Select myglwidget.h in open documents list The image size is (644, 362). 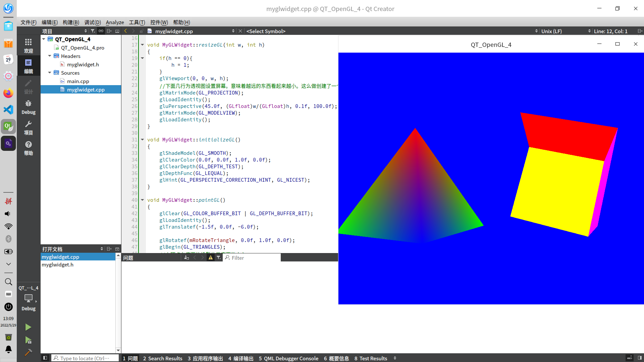click(x=57, y=264)
